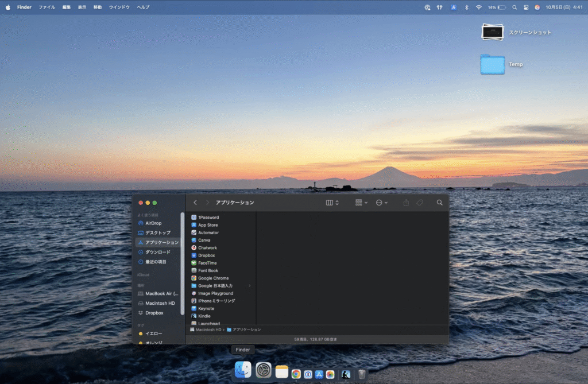Select the イエロー tag in sidebar

pos(153,333)
